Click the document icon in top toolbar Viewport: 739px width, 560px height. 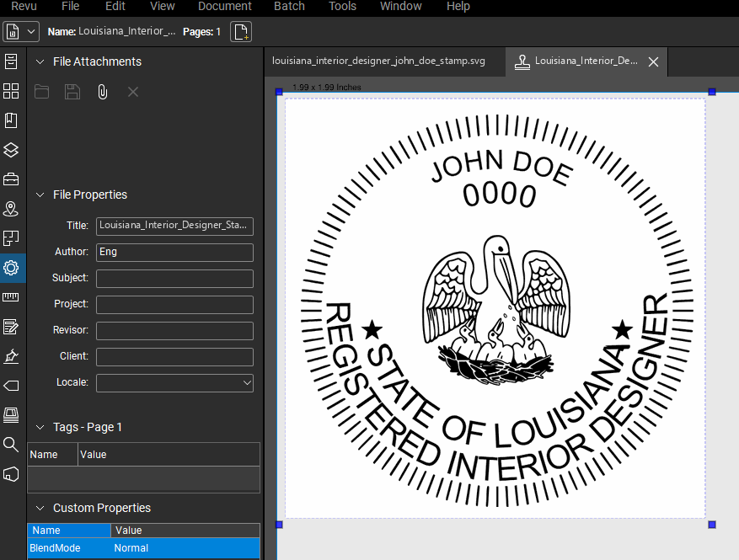tap(13, 31)
